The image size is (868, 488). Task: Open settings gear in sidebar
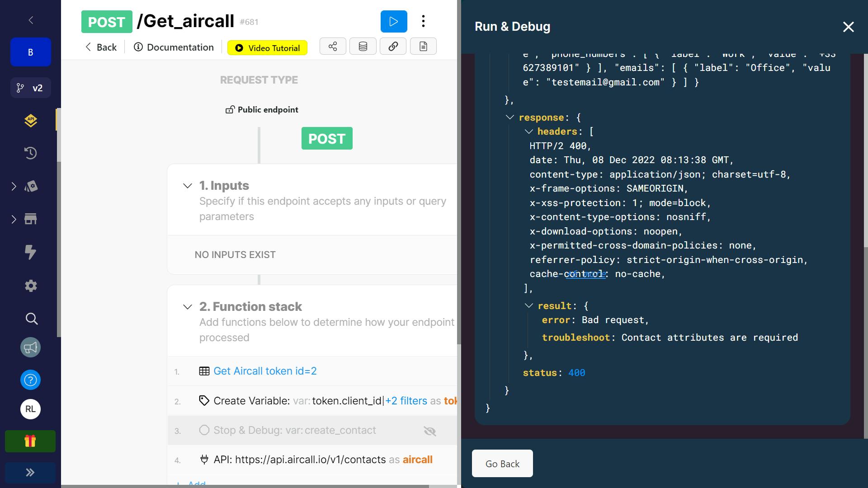(x=30, y=286)
